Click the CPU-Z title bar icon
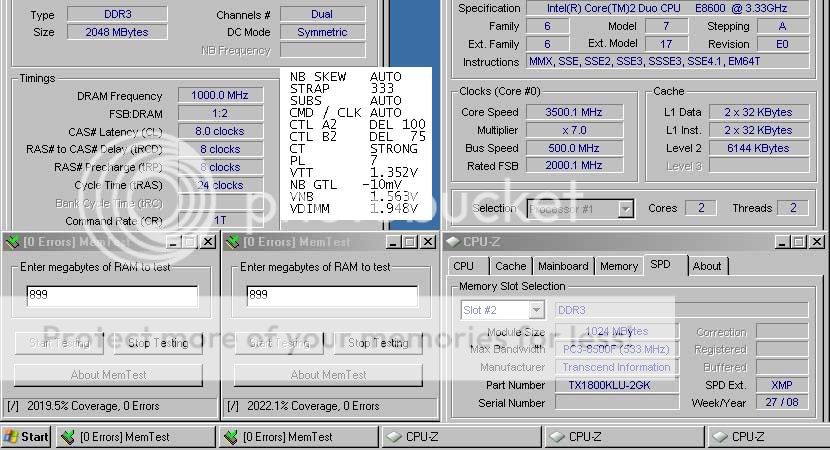This screenshot has height=450, width=830. tap(452, 242)
